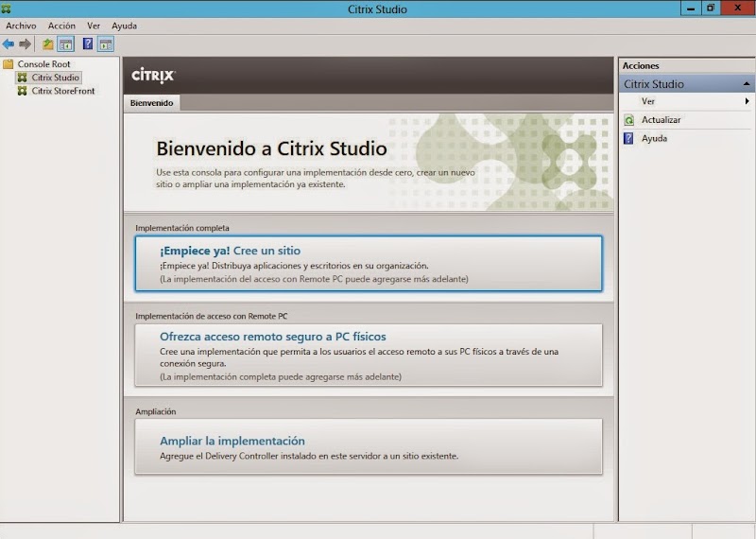
Task: Click the Citrix StoreFront tree node icon
Action: (x=22, y=91)
